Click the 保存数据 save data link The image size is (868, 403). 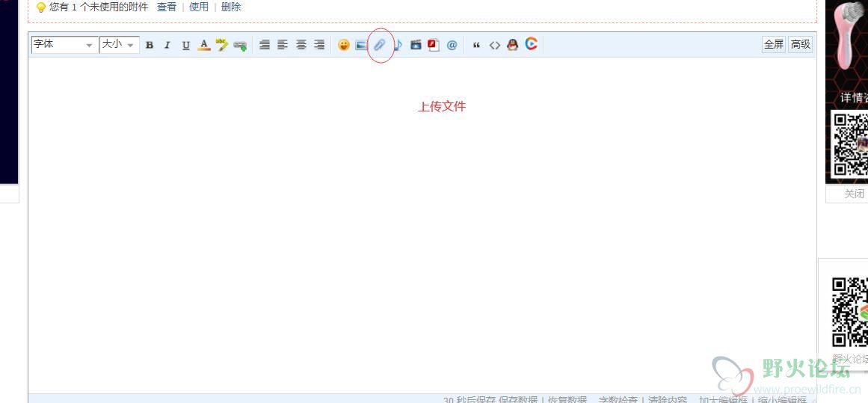click(518, 400)
